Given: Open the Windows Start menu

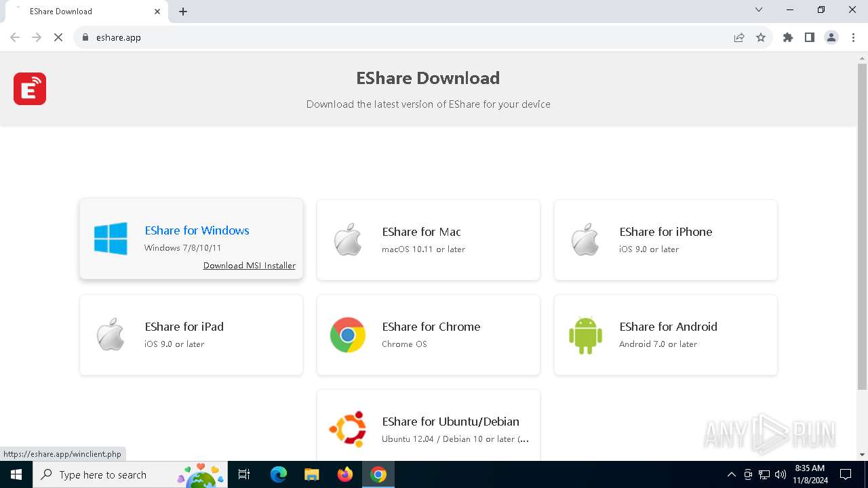Looking at the screenshot, I should [16, 474].
